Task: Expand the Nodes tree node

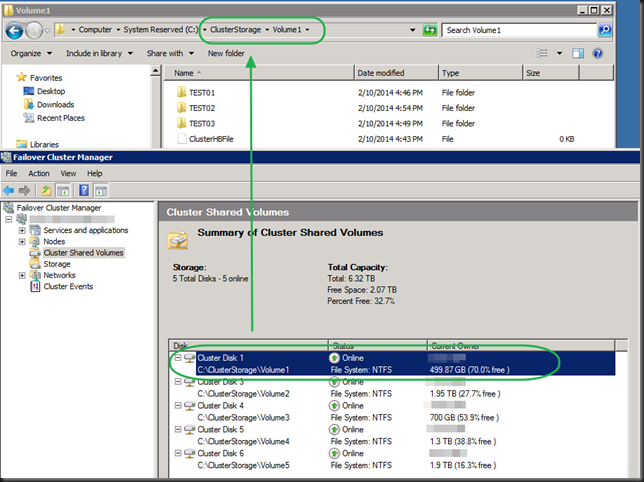Action: (22, 241)
